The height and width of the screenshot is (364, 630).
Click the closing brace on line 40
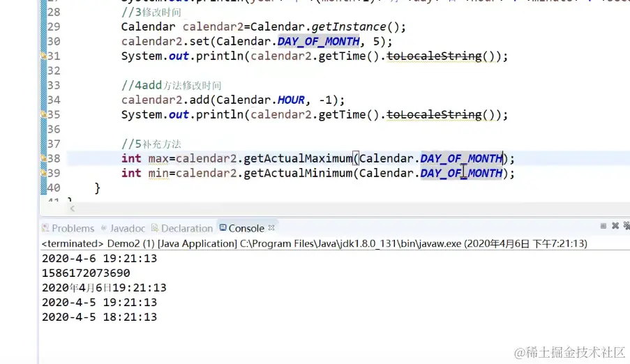point(97,188)
